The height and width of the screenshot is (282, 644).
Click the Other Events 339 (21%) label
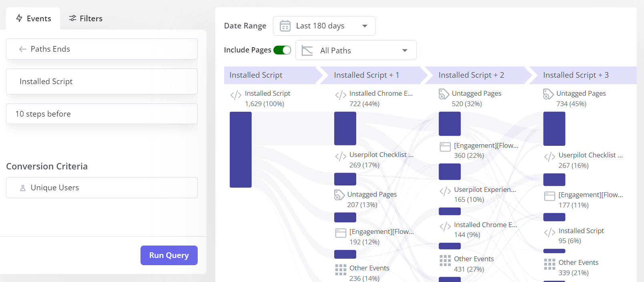[x=578, y=267]
